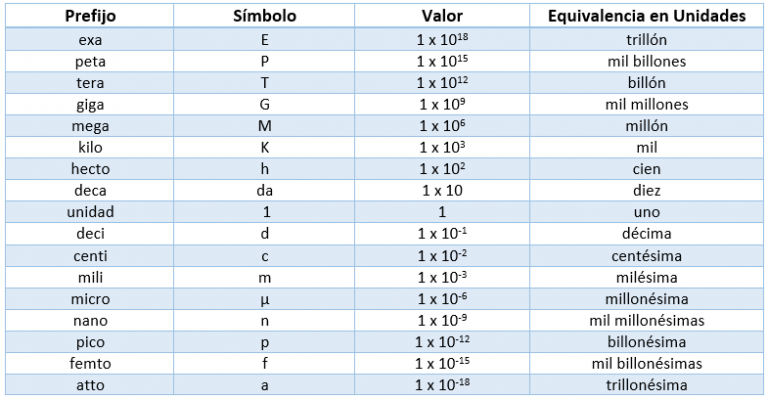
Task: Select the "trillón" equivalence cell
Action: (647, 40)
